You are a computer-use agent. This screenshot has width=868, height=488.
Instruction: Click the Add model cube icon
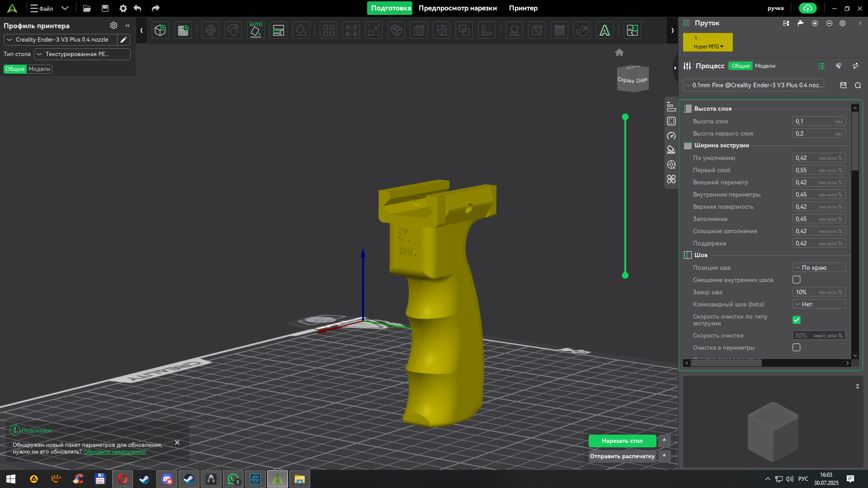160,30
